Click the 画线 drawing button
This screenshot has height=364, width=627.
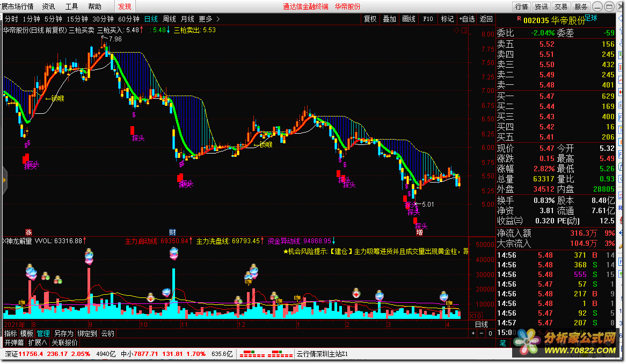409,19
